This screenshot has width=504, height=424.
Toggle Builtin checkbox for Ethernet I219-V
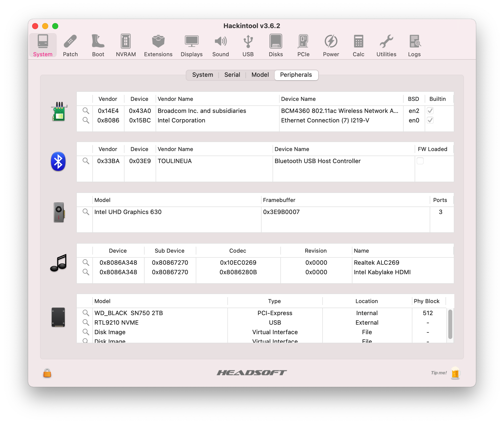point(430,120)
